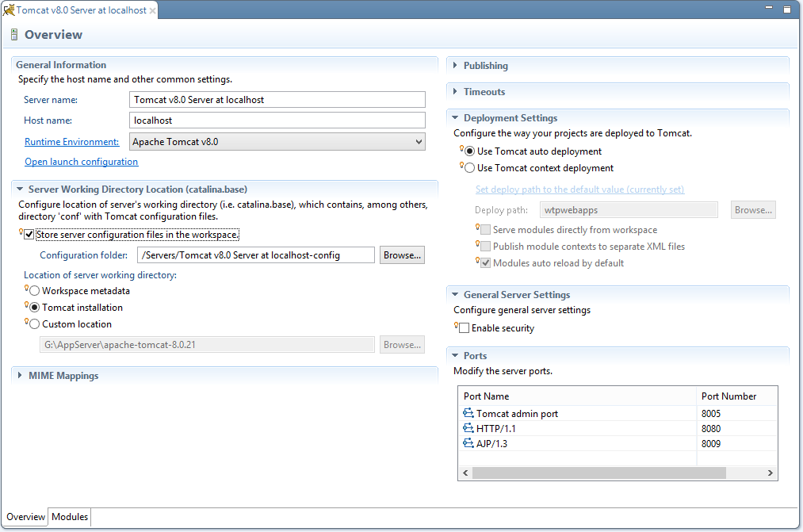Expand the MIME Mappings section

pyautogui.click(x=20, y=375)
